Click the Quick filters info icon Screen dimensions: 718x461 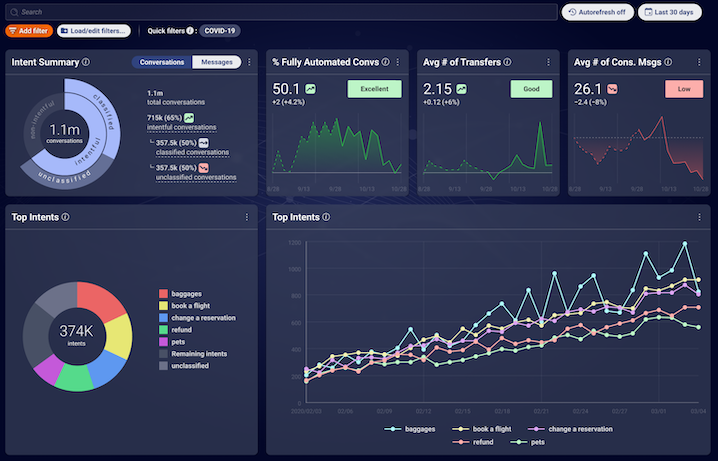point(190,31)
